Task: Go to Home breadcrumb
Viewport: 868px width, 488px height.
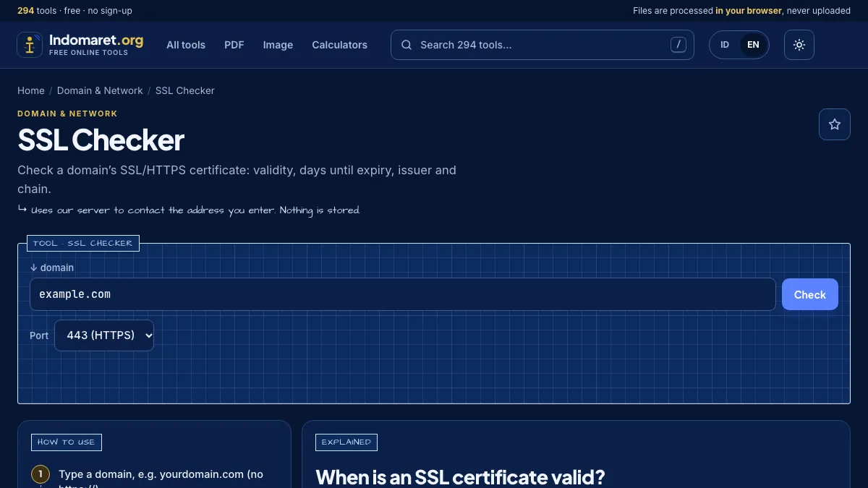Action: [x=31, y=90]
